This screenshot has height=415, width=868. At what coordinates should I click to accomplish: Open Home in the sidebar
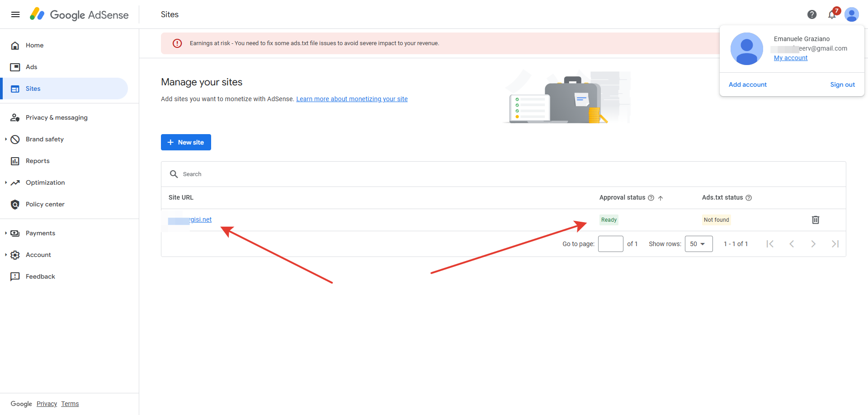(x=64, y=45)
